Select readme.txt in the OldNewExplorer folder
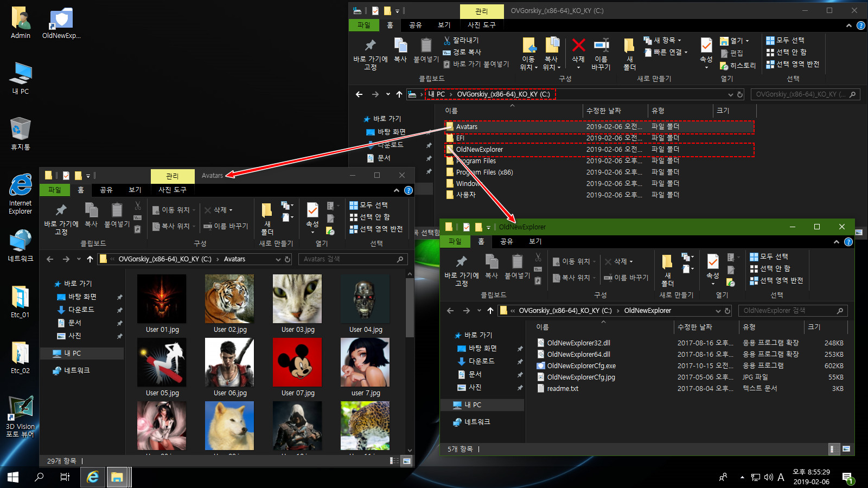This screenshot has height=488, width=868. coord(563,389)
